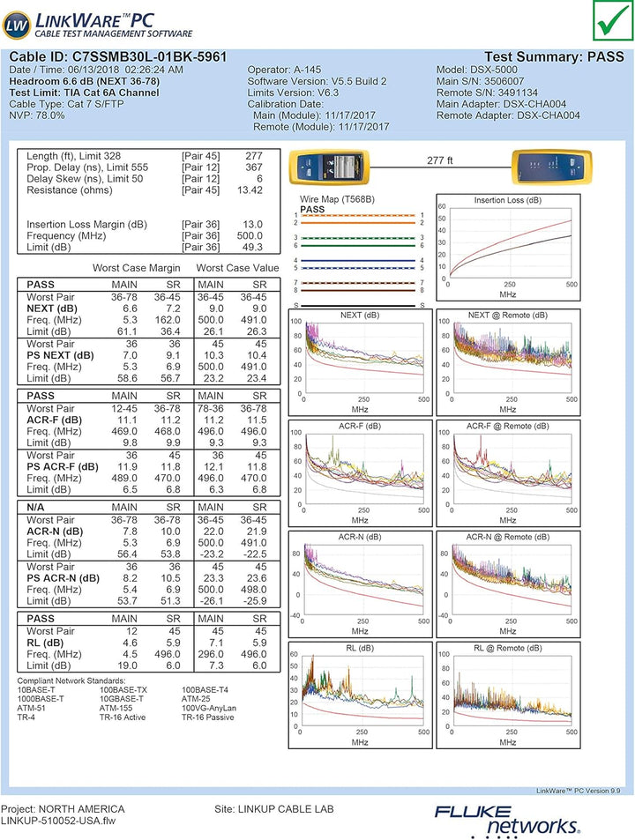
Task: Select the RL @ Remote graph
Action: 508,692
